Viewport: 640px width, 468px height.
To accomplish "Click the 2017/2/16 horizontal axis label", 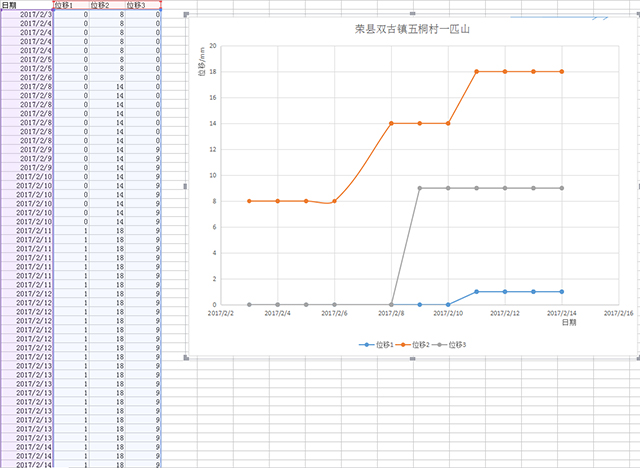I will click(617, 313).
